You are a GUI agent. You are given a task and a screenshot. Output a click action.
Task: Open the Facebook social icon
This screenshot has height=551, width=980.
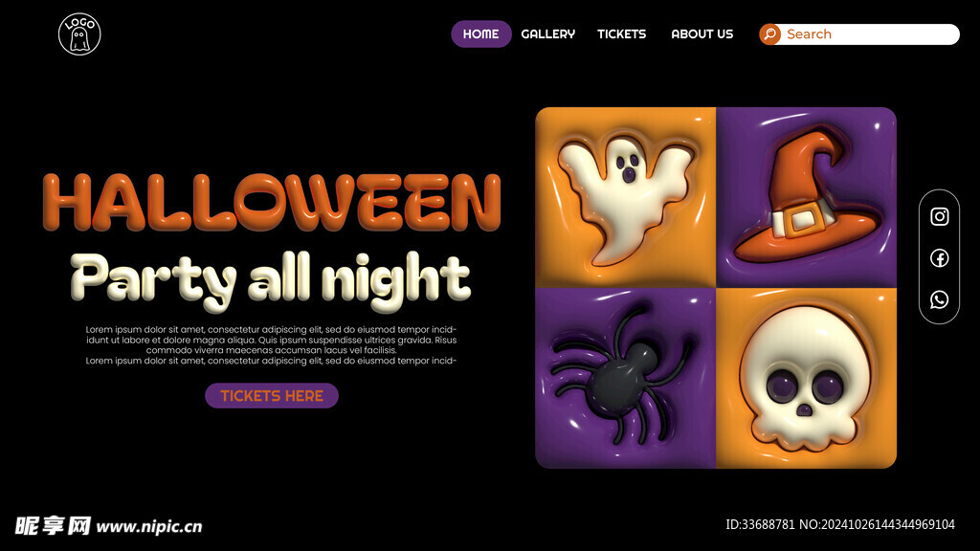pos(940,257)
